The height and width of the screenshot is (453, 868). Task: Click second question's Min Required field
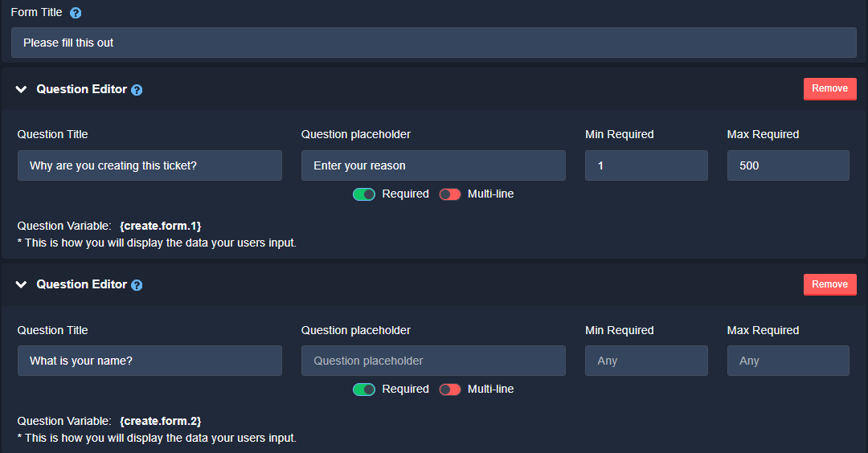pos(646,361)
